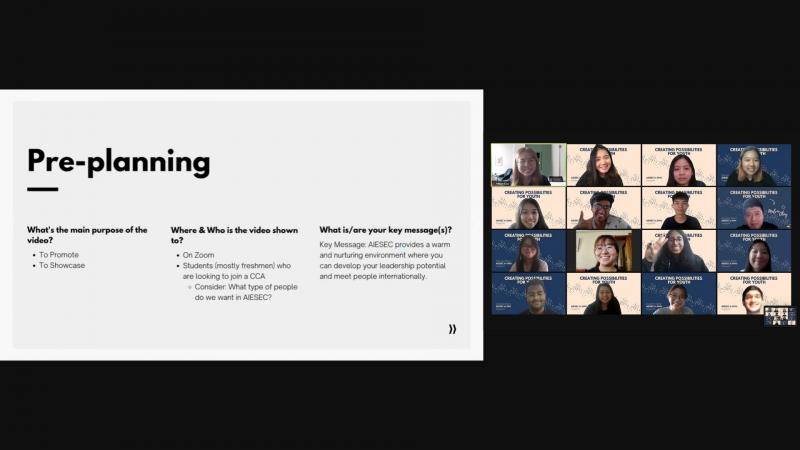
Task: Open the mini gallery thumbnail below the video grid
Action: (x=780, y=316)
